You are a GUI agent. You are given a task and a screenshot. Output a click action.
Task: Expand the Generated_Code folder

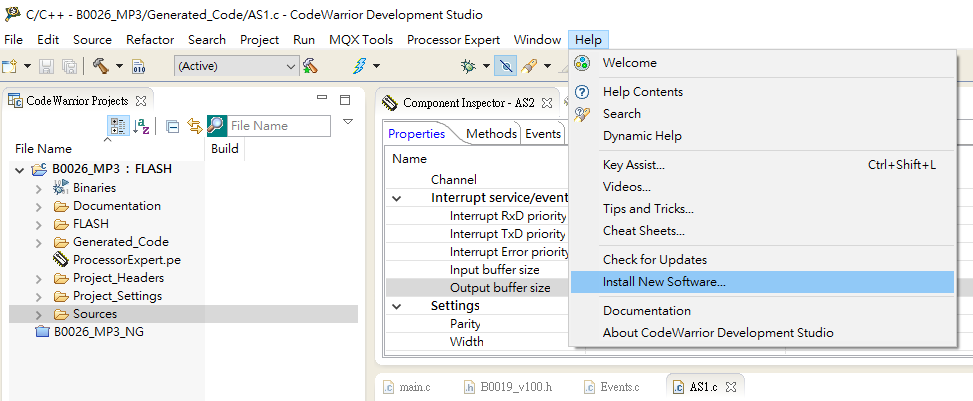tap(38, 242)
